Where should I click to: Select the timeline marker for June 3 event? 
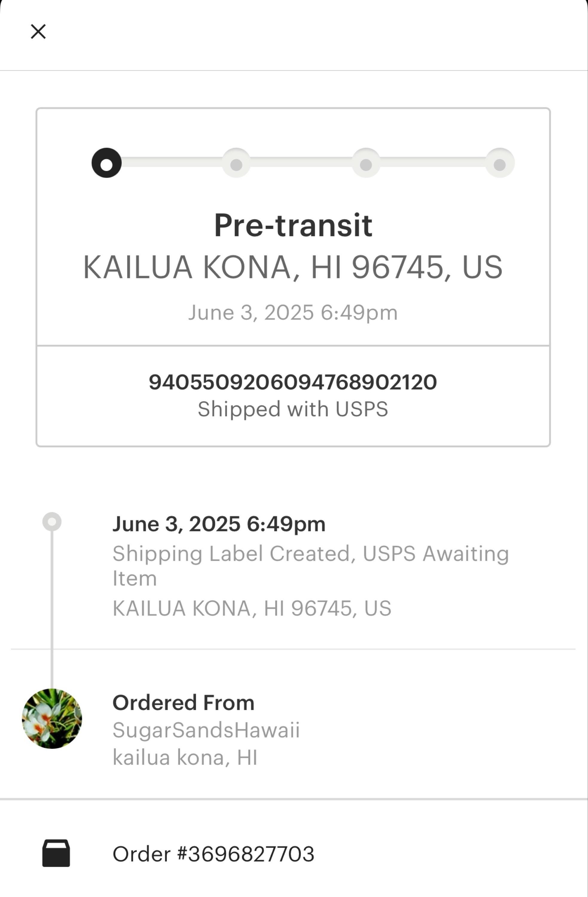click(x=52, y=522)
